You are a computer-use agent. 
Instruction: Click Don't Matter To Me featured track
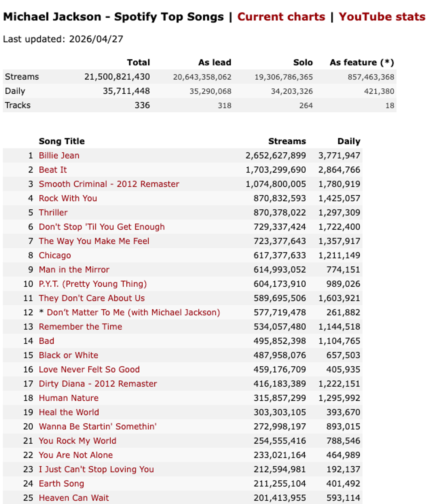[x=133, y=312]
